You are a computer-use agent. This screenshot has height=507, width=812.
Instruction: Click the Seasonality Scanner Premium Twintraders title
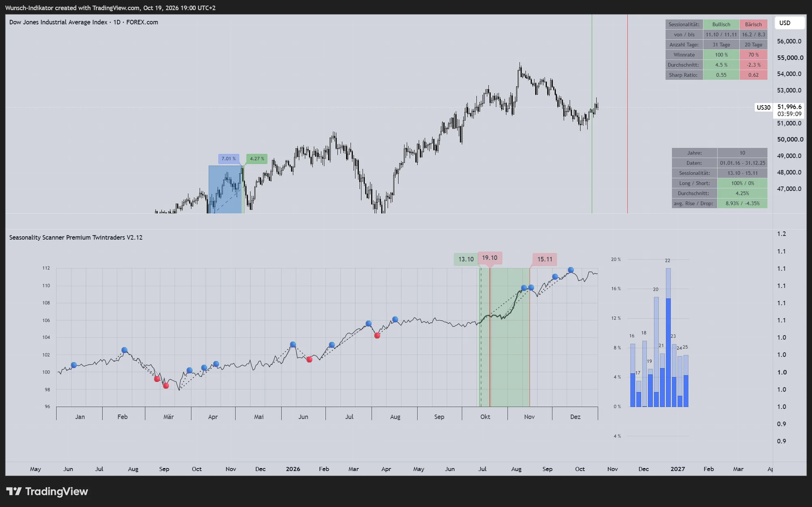click(76, 237)
